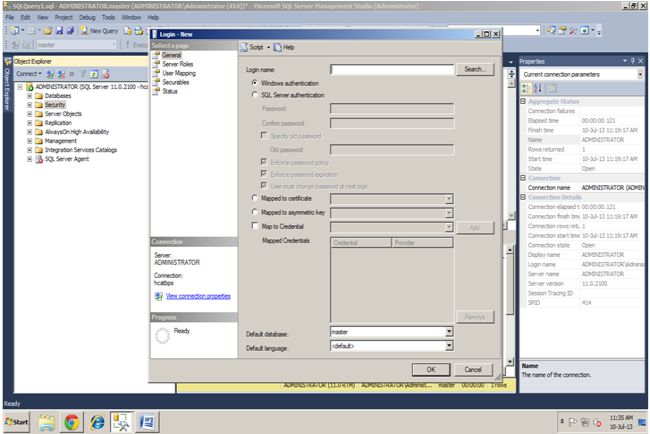Click in the Login name field

[x=392, y=70]
